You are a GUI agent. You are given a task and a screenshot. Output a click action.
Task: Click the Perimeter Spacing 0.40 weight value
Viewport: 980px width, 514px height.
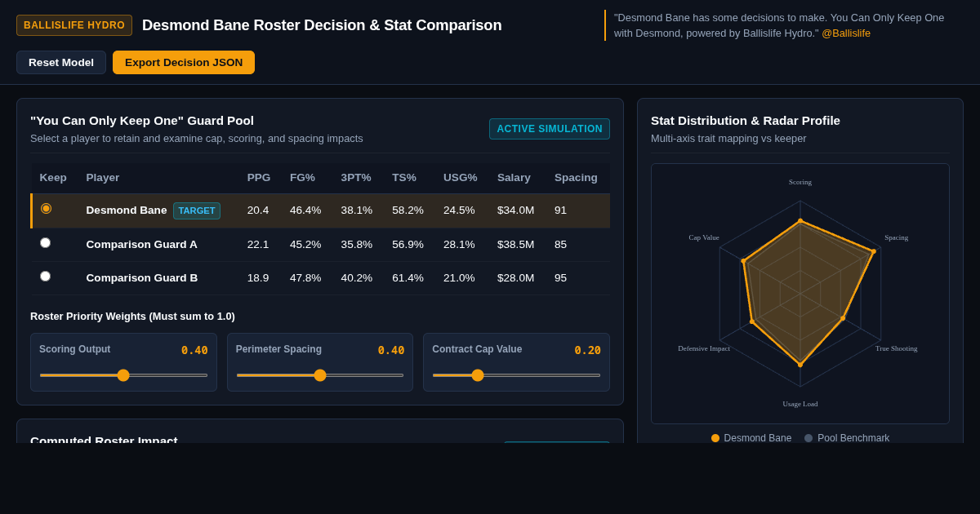391,350
